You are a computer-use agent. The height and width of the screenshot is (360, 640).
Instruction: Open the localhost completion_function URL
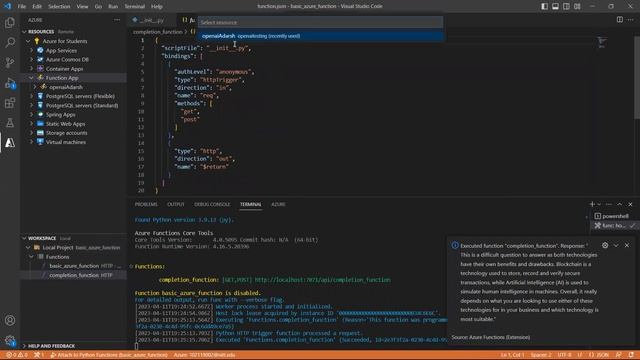(x=322, y=280)
